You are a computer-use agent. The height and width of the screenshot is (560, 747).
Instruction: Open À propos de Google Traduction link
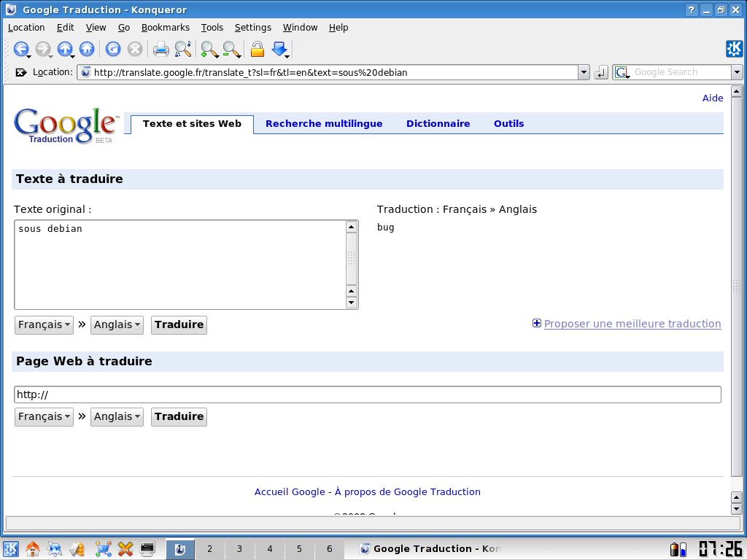407,492
